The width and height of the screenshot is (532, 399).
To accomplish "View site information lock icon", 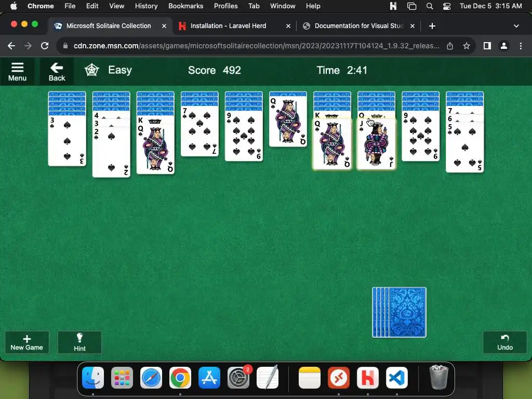I will pos(65,46).
